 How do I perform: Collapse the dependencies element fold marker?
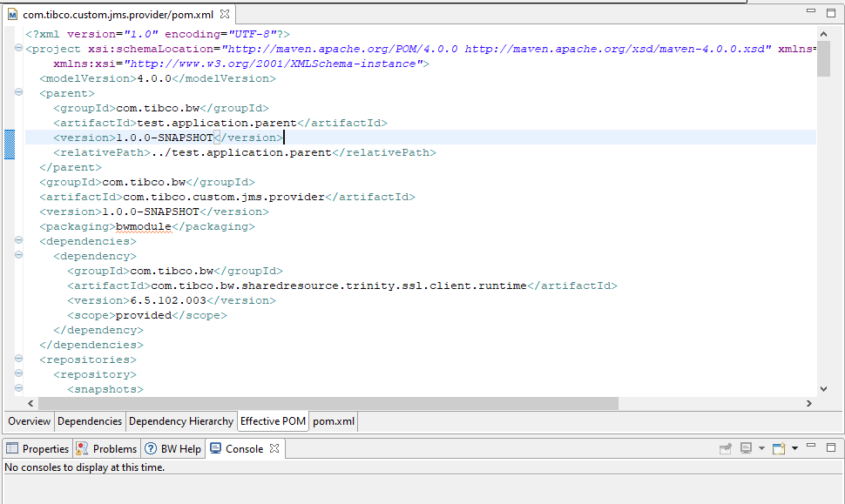(18, 240)
